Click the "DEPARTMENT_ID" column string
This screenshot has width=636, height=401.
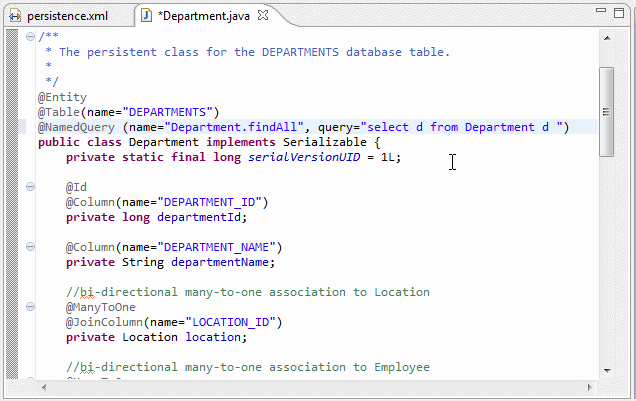click(x=210, y=202)
